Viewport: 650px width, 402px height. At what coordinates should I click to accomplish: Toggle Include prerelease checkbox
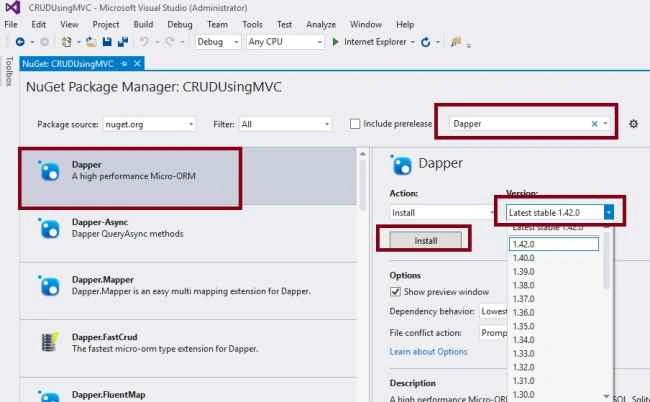[355, 124]
